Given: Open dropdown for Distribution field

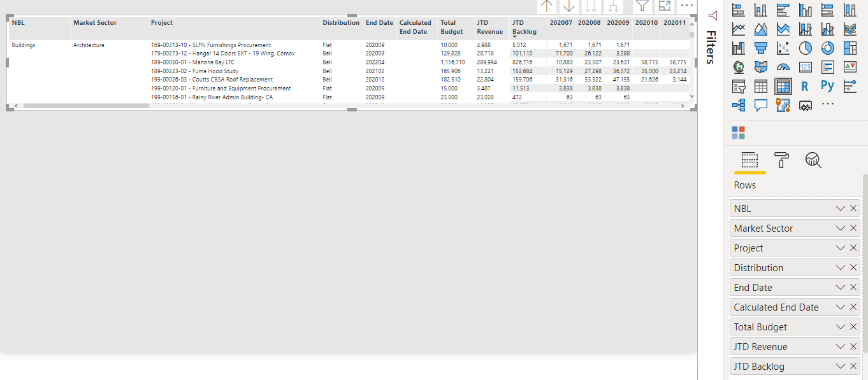Looking at the screenshot, I should point(841,268).
